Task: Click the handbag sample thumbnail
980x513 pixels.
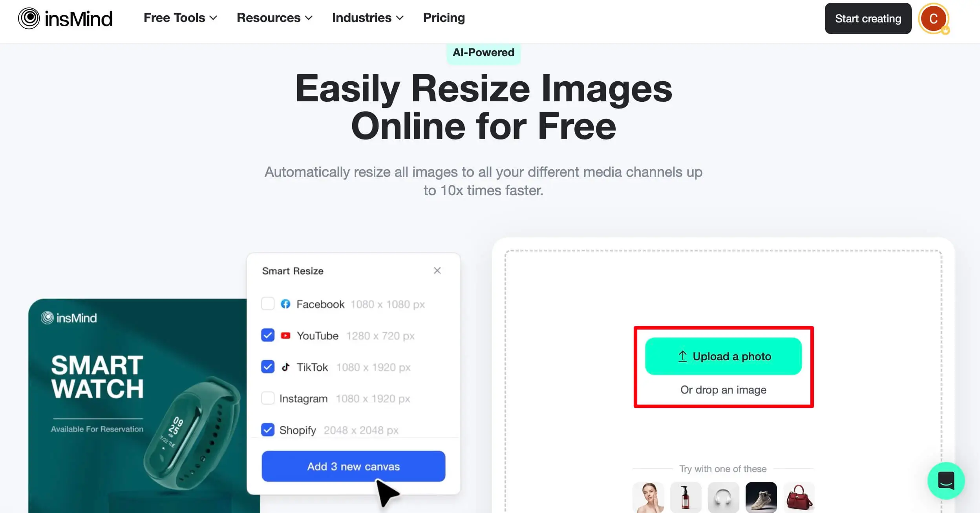Action: (x=799, y=496)
